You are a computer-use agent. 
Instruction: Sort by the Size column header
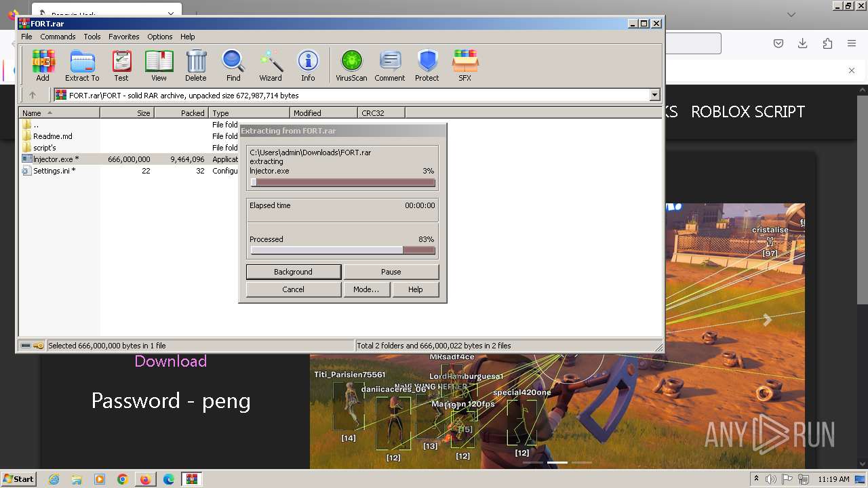click(127, 113)
